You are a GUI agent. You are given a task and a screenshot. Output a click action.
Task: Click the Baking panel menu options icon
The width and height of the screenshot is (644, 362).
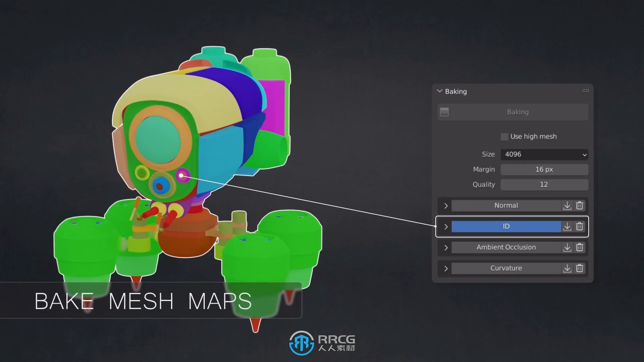[586, 90]
